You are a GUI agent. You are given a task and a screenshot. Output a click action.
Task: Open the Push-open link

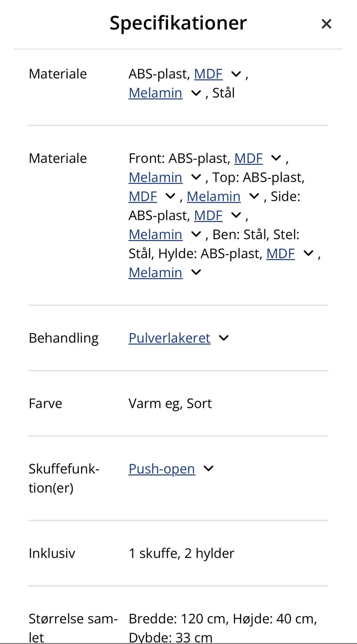[x=162, y=469]
